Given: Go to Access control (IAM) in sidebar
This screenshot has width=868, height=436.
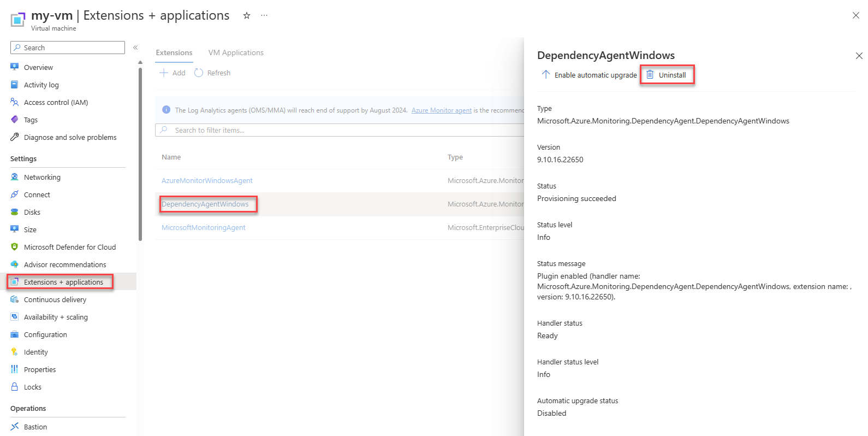Looking at the screenshot, I should (56, 102).
